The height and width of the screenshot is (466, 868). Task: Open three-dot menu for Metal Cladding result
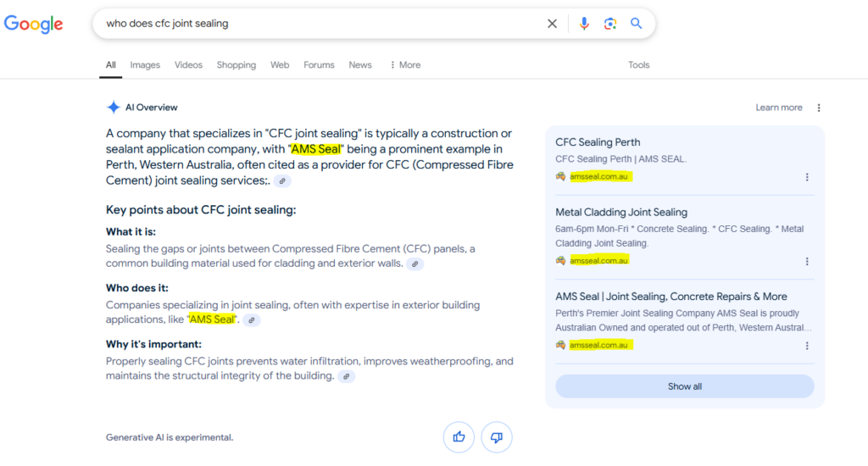(x=807, y=261)
